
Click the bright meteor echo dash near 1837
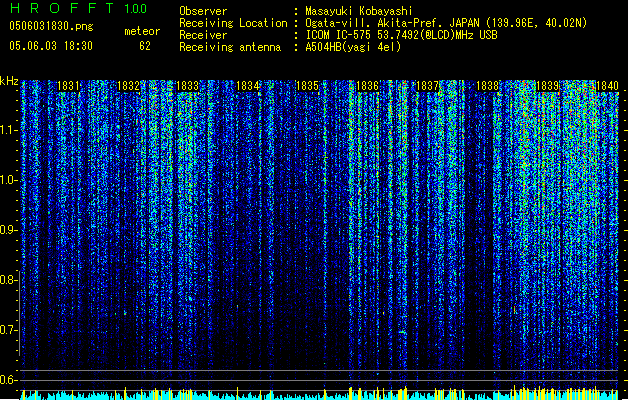coord(402,332)
